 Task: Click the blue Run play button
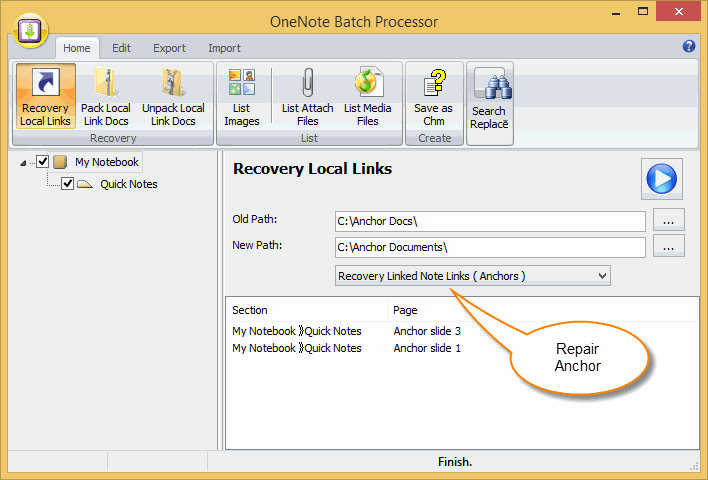click(661, 179)
